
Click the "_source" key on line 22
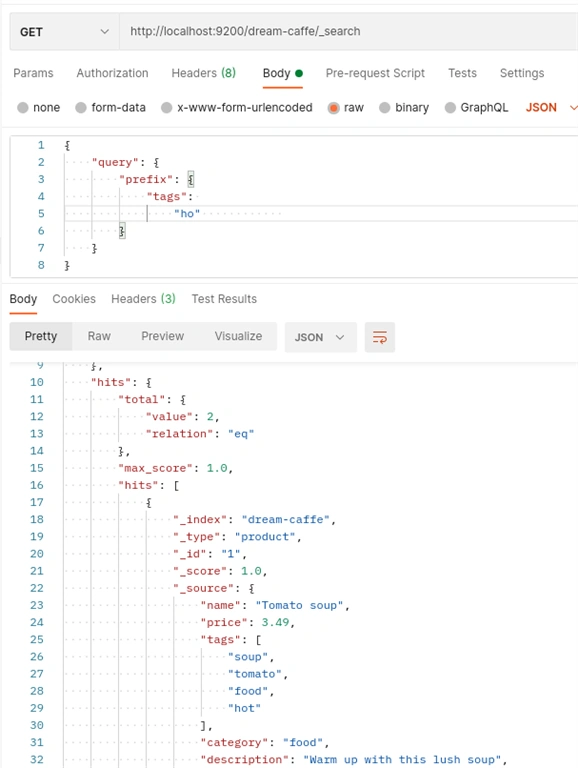(x=203, y=588)
